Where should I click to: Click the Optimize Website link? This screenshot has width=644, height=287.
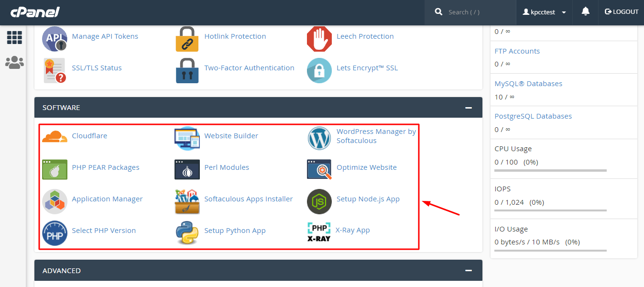point(366,167)
